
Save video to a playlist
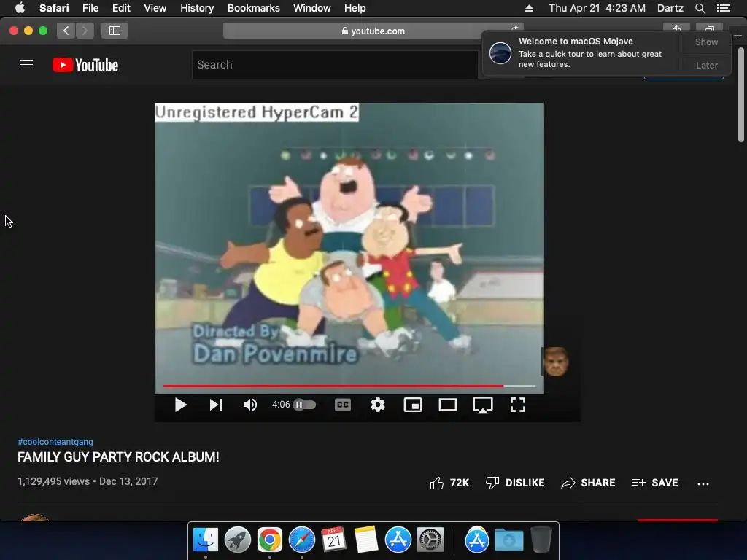(x=654, y=483)
